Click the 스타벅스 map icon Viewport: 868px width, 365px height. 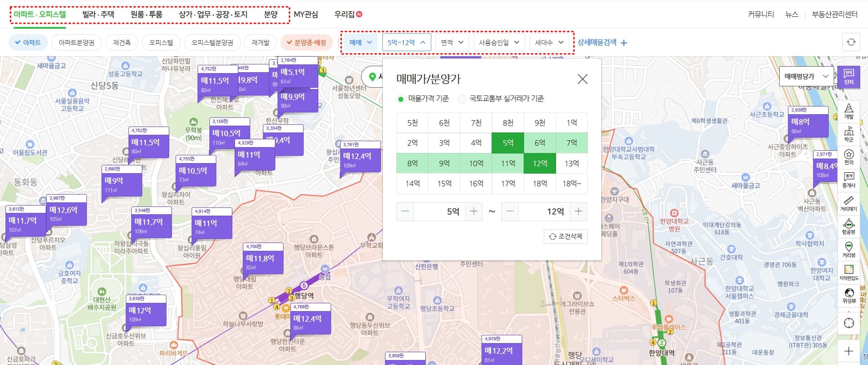point(624,290)
